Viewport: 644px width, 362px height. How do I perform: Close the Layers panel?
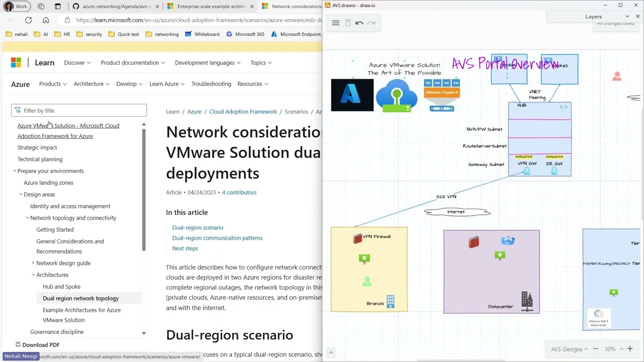click(x=637, y=17)
